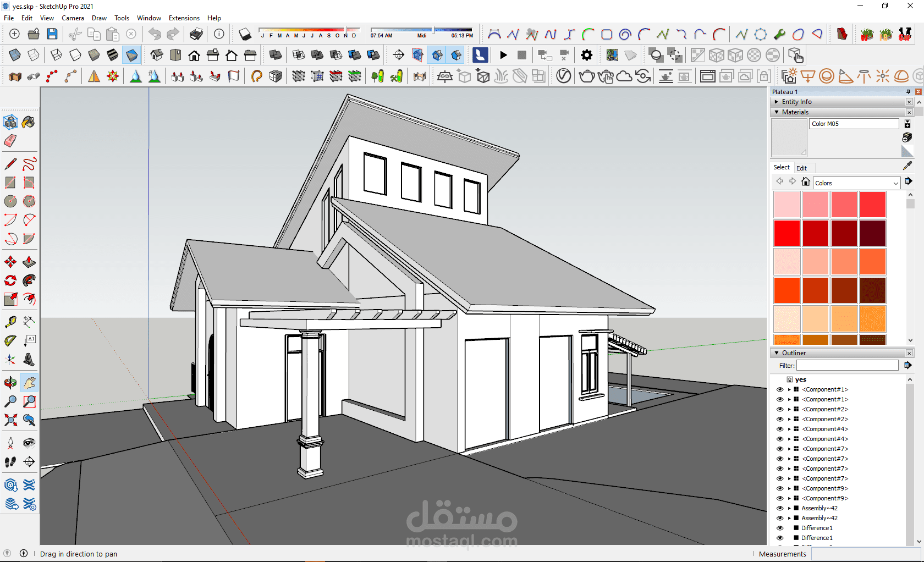Screen dimensions: 924x562
Task: Expand the first Component#2 tree node
Action: tap(789, 409)
